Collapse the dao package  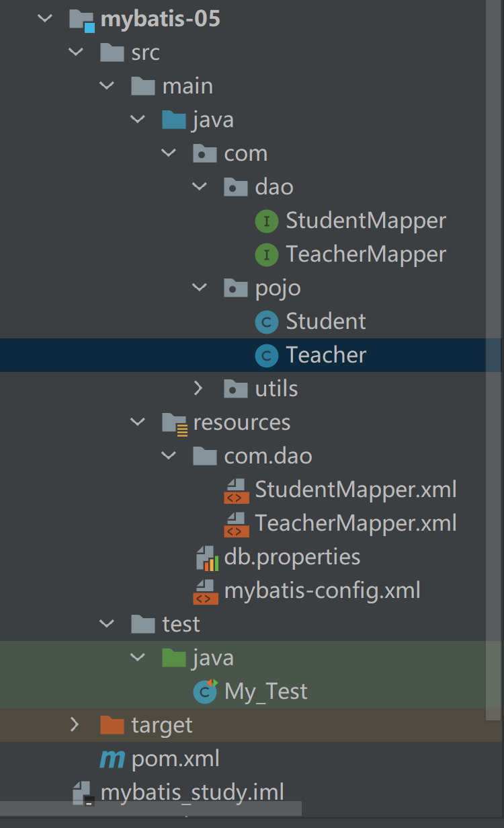tap(200, 187)
